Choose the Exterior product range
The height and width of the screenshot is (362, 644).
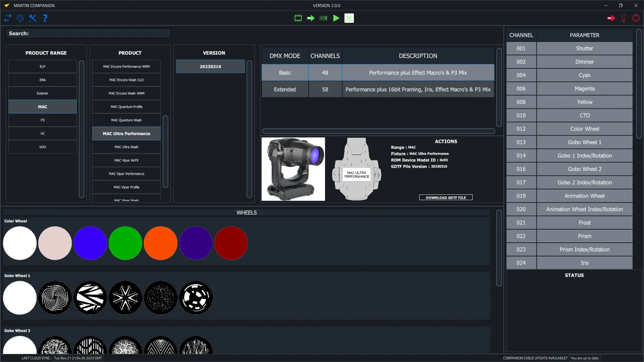[42, 93]
